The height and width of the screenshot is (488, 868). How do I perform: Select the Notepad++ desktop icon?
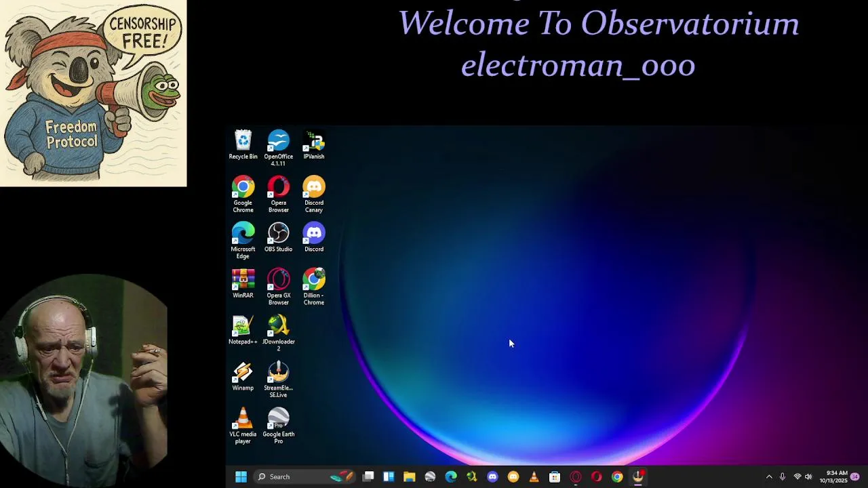243,330
